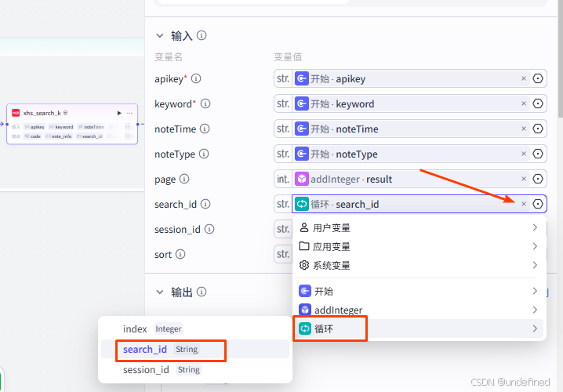Click the 循环 - search_id value field
563x392 pixels.
coord(411,204)
